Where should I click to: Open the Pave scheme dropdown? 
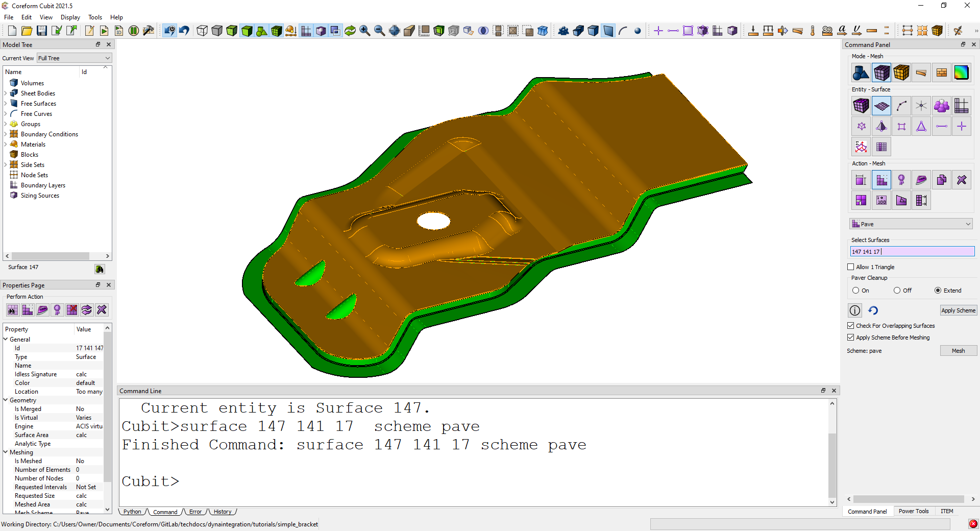(911, 224)
